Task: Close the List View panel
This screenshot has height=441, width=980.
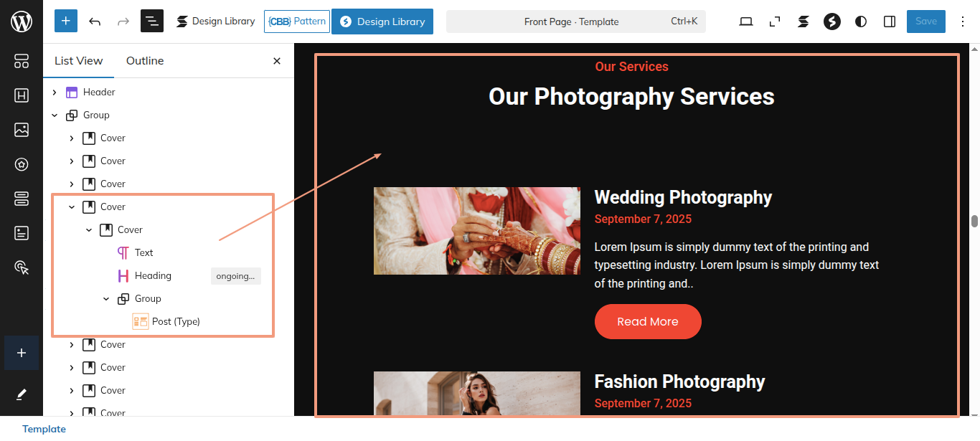Action: coord(277,61)
